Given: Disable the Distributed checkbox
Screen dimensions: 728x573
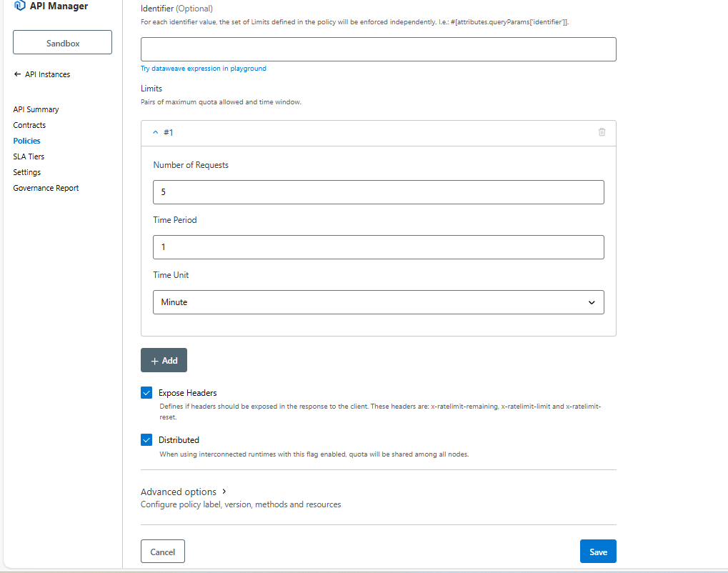Looking at the screenshot, I should tap(146, 440).
